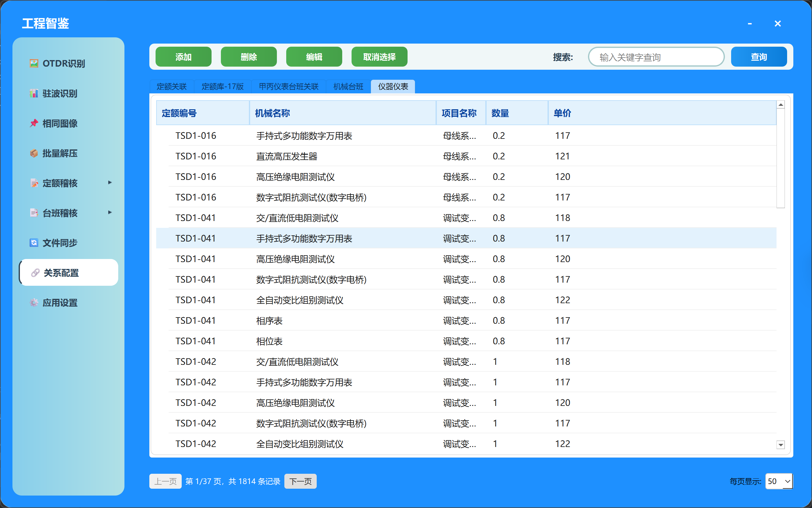The image size is (812, 508).
Task: Click the 单价 column header
Action: pos(662,113)
